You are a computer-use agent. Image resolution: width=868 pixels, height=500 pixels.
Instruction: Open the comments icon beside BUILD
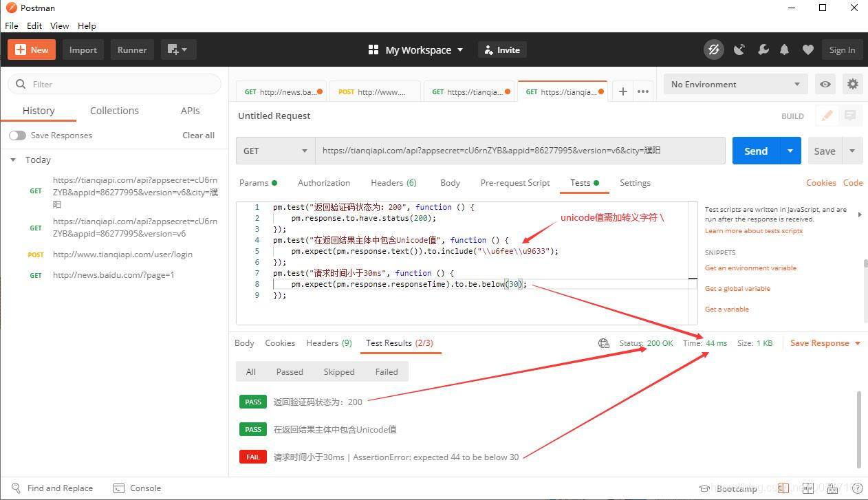pyautogui.click(x=850, y=116)
